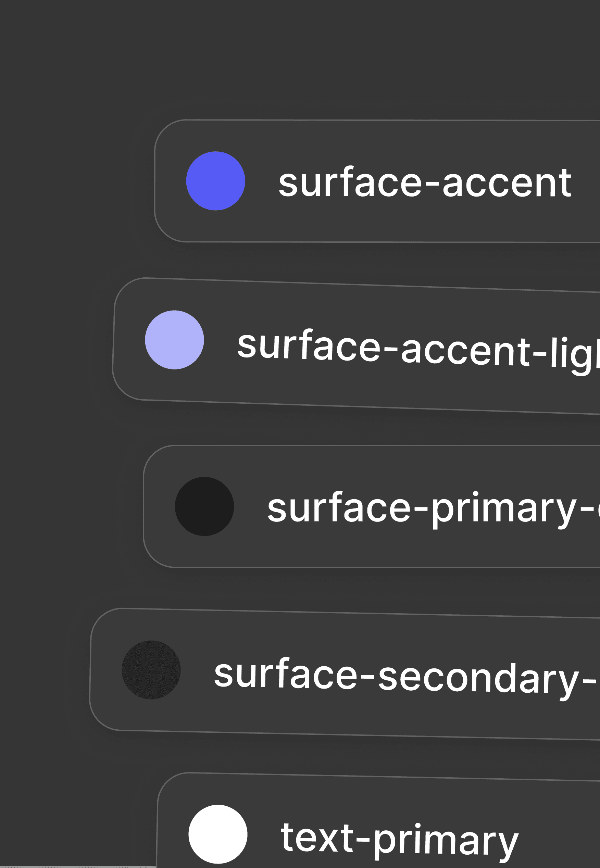Click empty dark canvas above the surface-accent card
600x868 pixels.
301,60
